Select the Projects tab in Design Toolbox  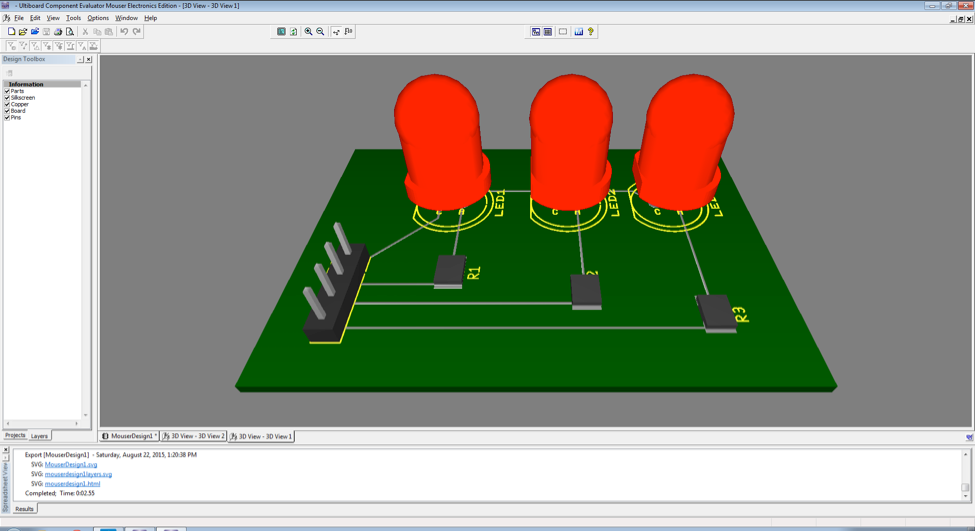[15, 436]
